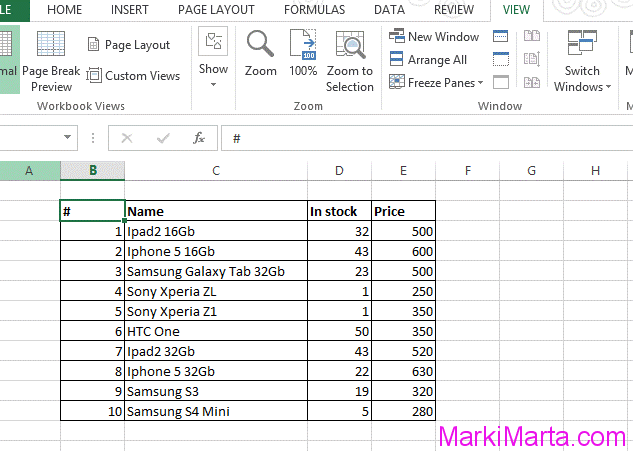The width and height of the screenshot is (633, 451).
Task: Select the '#' header cell
Action: pyautogui.click(x=92, y=211)
